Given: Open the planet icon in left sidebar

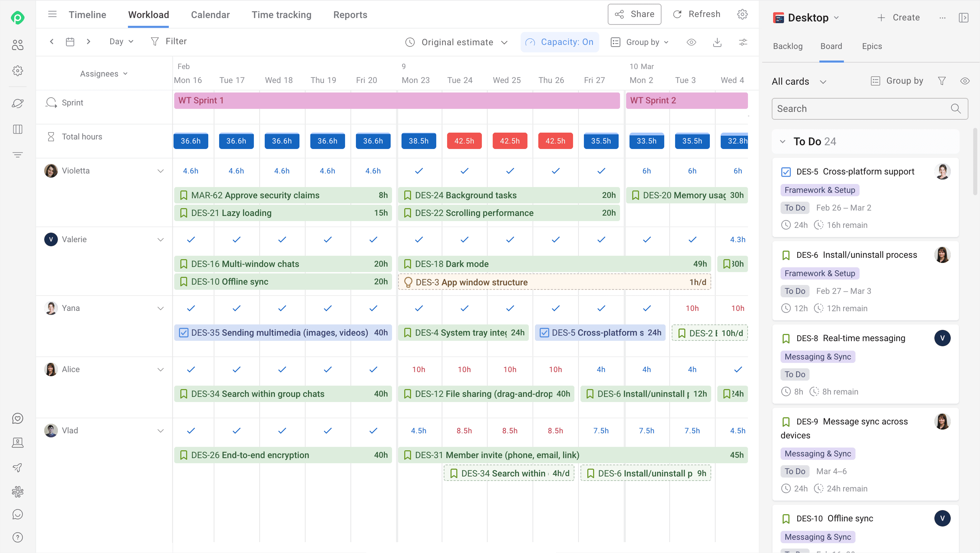Looking at the screenshot, I should tap(17, 103).
